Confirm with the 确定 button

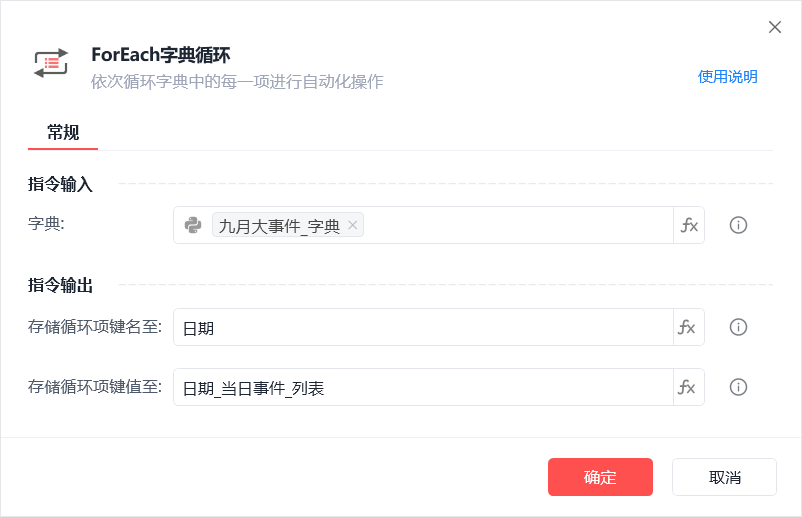click(x=600, y=477)
